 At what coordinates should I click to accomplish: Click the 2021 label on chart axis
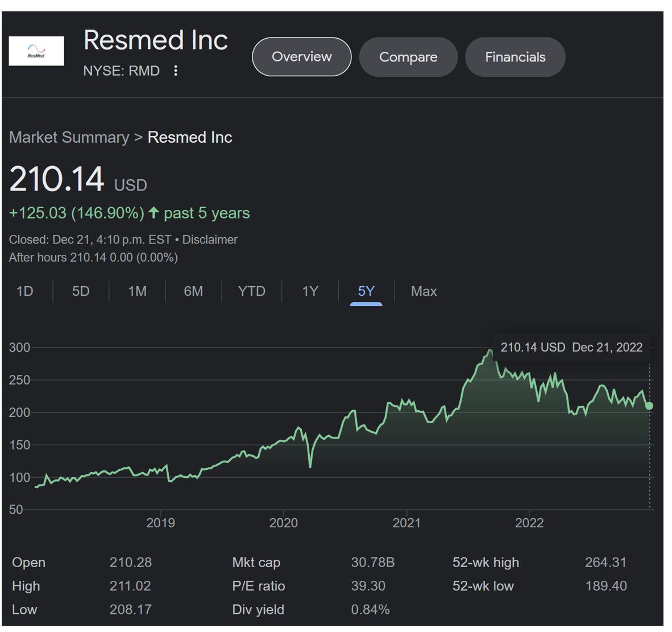point(406,523)
